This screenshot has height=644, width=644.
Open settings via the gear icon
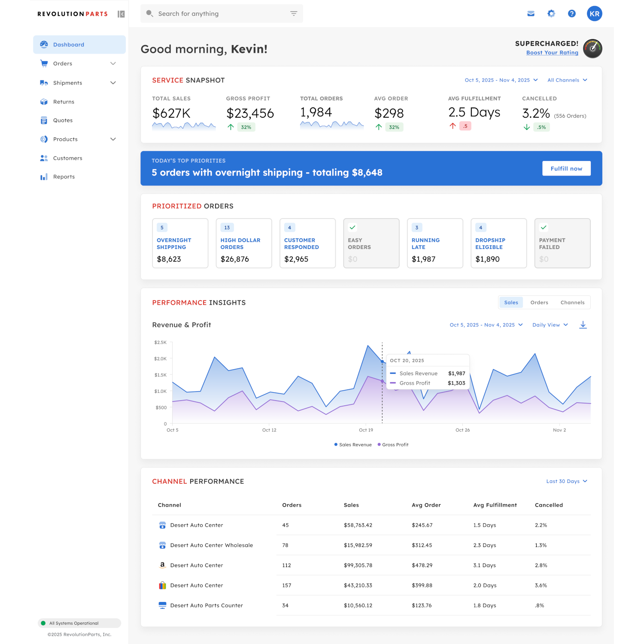[551, 13]
